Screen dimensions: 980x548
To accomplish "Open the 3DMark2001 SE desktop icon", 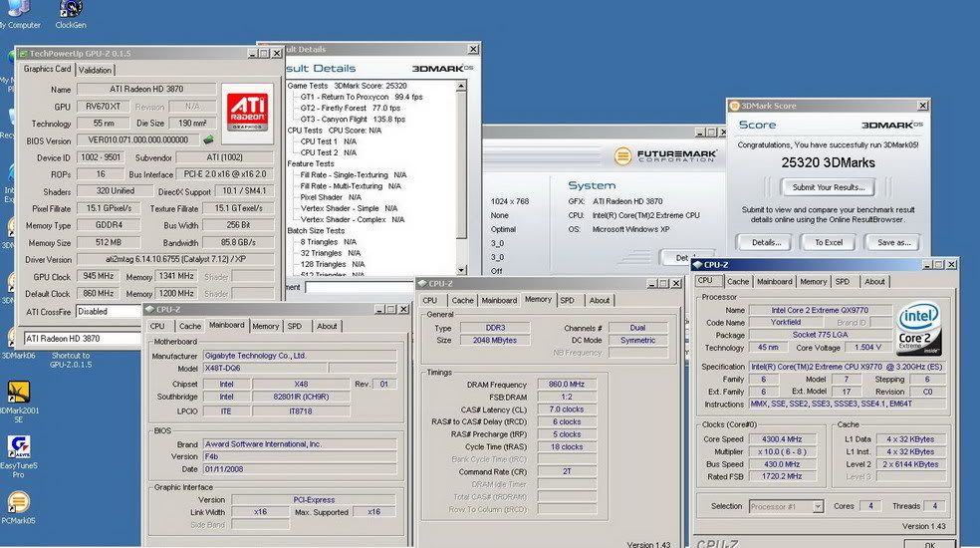I will 17,393.
